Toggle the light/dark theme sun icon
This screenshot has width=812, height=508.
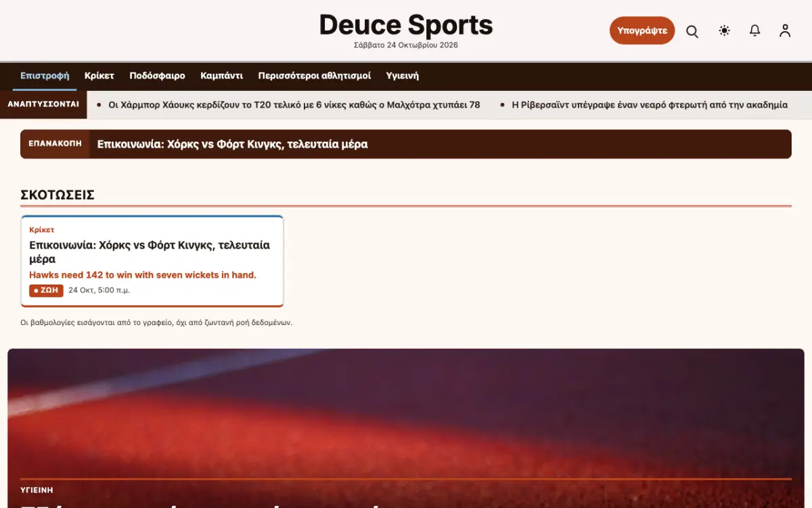coord(725,30)
